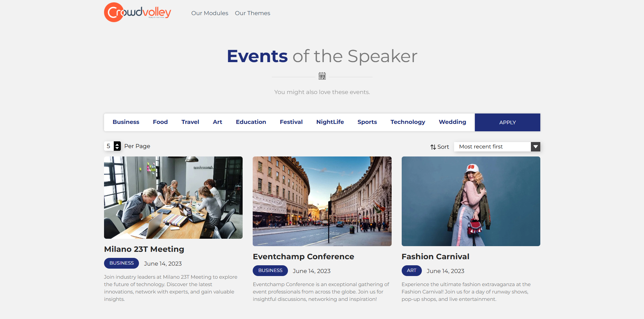Click the Crowdvolley logo

138,12
